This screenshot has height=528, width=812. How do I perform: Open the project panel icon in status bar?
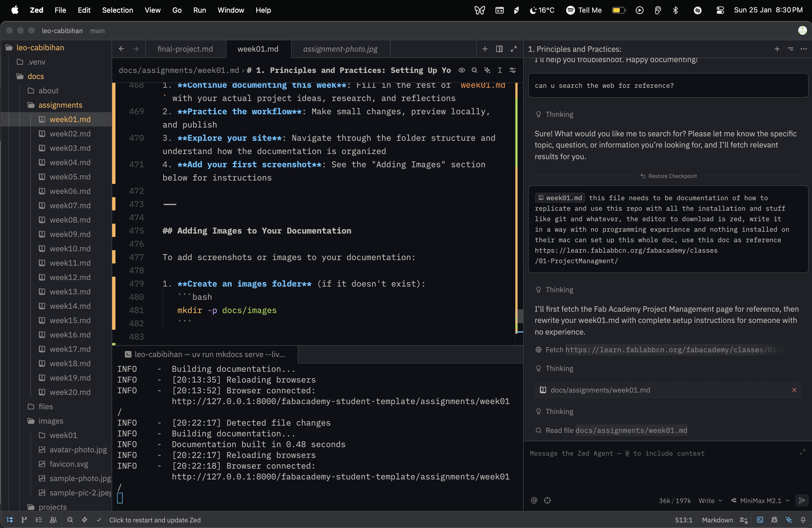[9, 520]
